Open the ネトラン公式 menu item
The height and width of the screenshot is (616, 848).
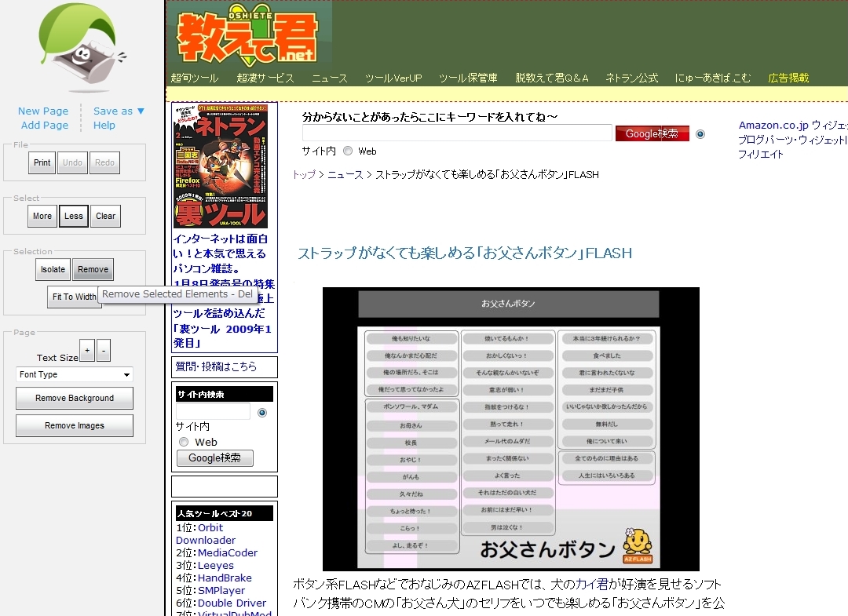tap(631, 78)
